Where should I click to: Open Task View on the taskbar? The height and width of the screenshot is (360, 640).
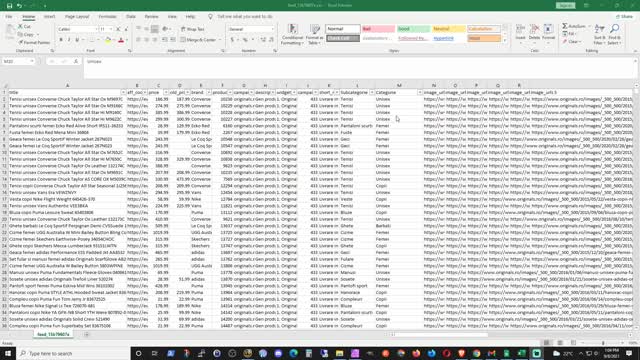click(x=154, y=353)
